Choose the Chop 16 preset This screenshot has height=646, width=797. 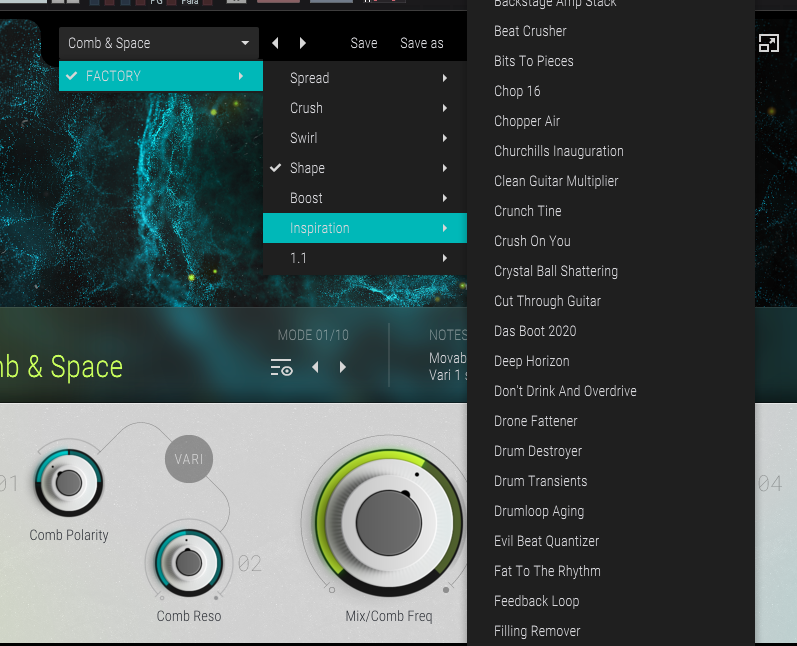pyautogui.click(x=611, y=91)
